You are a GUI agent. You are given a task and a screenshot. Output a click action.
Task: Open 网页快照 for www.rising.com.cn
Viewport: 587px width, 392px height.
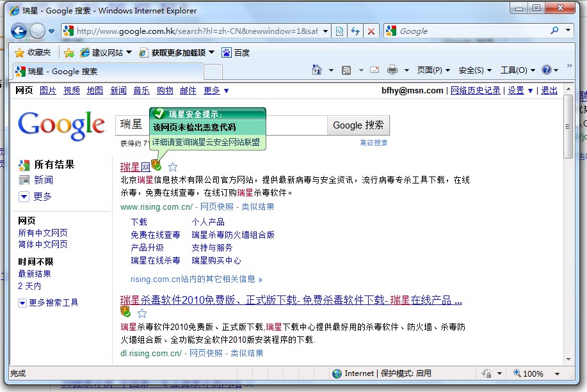click(x=217, y=207)
